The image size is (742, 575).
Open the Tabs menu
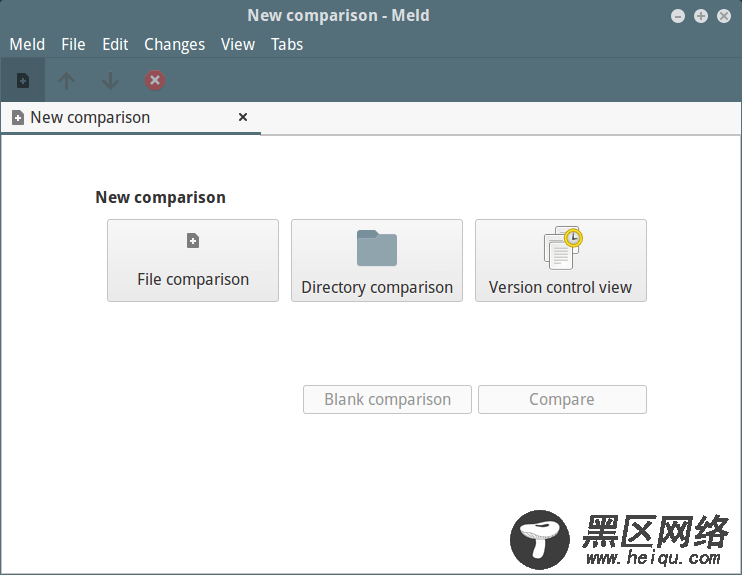pyautogui.click(x=287, y=44)
